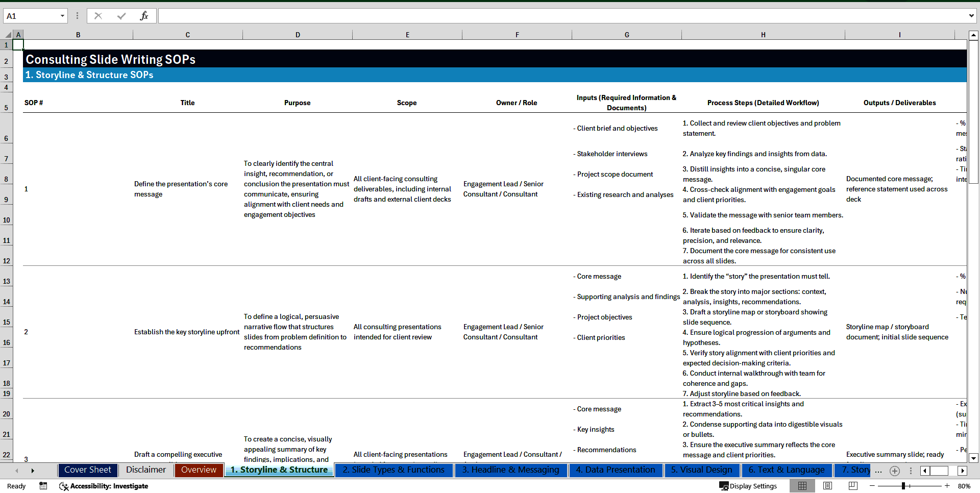Open Page Break Preview via status bar icon
The image size is (980, 493).
click(852, 486)
